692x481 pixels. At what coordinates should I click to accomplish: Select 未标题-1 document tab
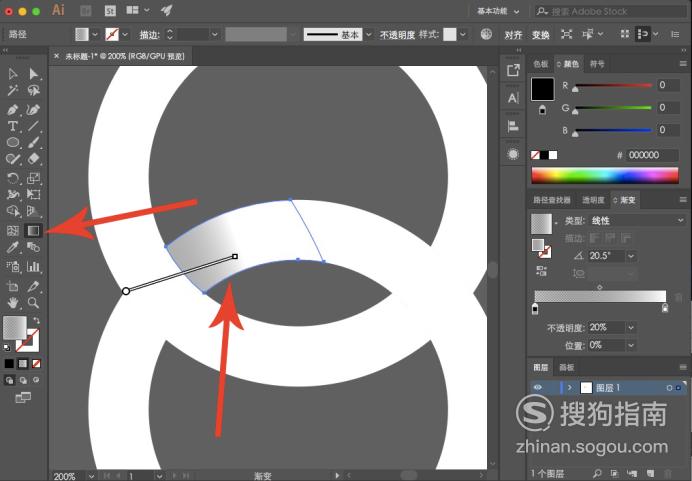coord(124,56)
